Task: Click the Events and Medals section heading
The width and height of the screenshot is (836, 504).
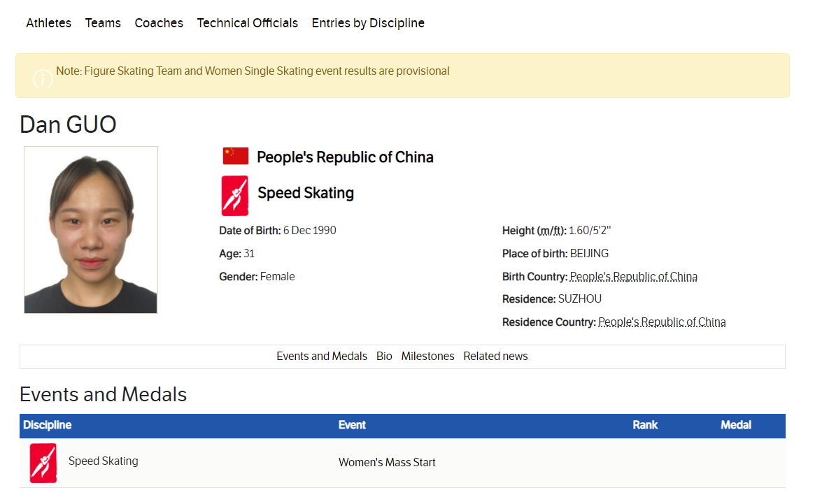Action: (x=103, y=395)
